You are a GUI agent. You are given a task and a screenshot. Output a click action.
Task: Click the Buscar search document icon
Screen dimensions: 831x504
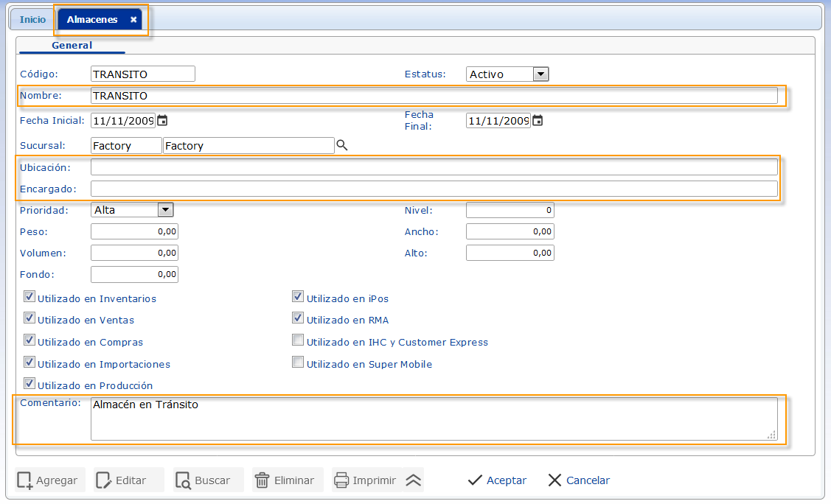tap(183, 480)
